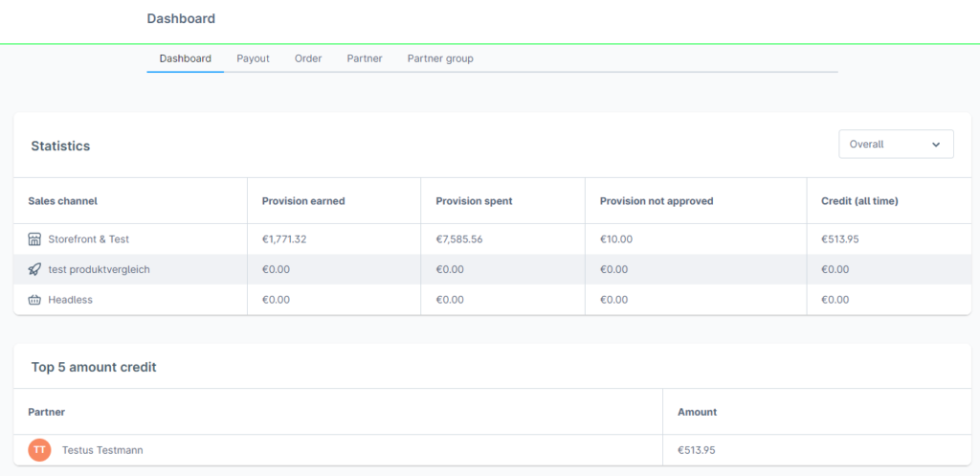Screen dimensions: 980x476
Task: Click the TT avatar of Testus Testmann
Action: coord(39,450)
